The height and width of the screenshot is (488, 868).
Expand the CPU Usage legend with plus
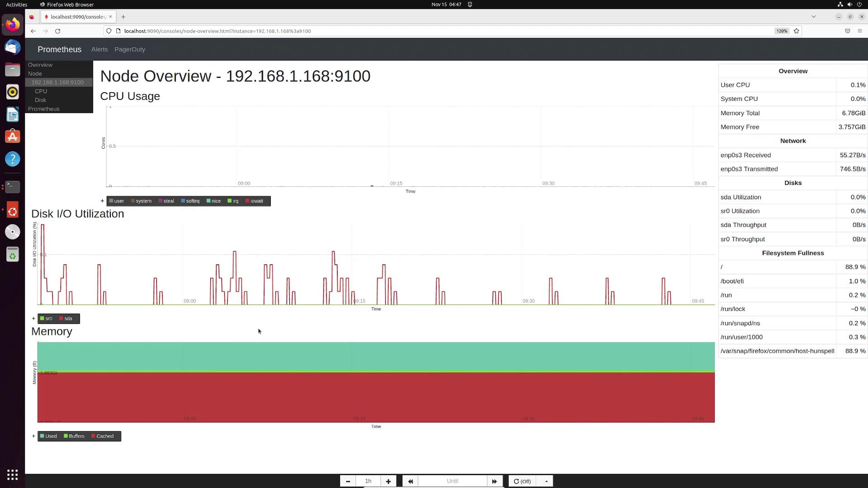(102, 201)
